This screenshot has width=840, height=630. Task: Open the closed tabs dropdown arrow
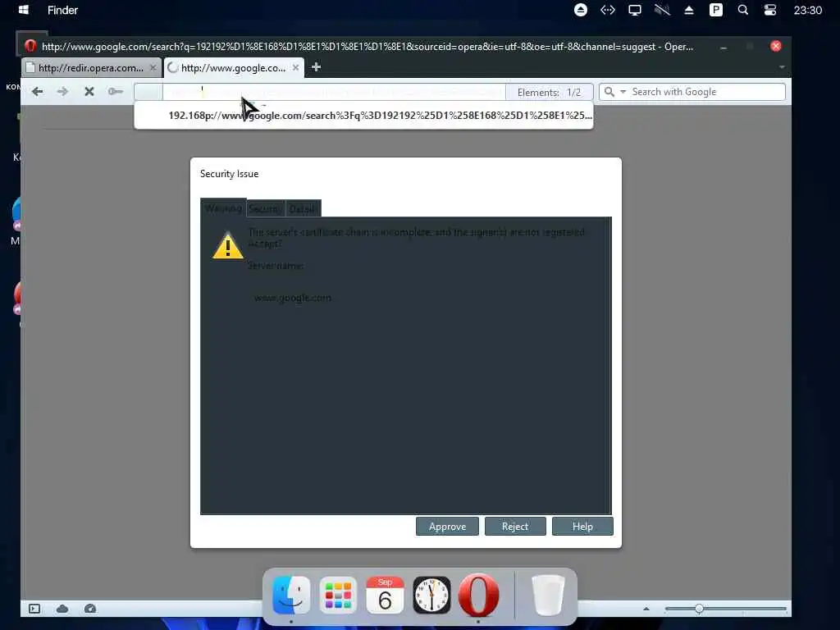pos(782,67)
